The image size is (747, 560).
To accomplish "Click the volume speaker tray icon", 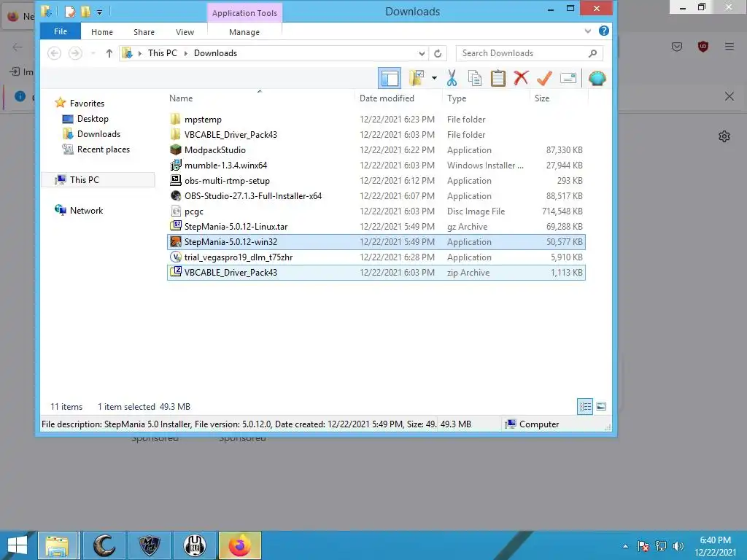I will click(678, 546).
